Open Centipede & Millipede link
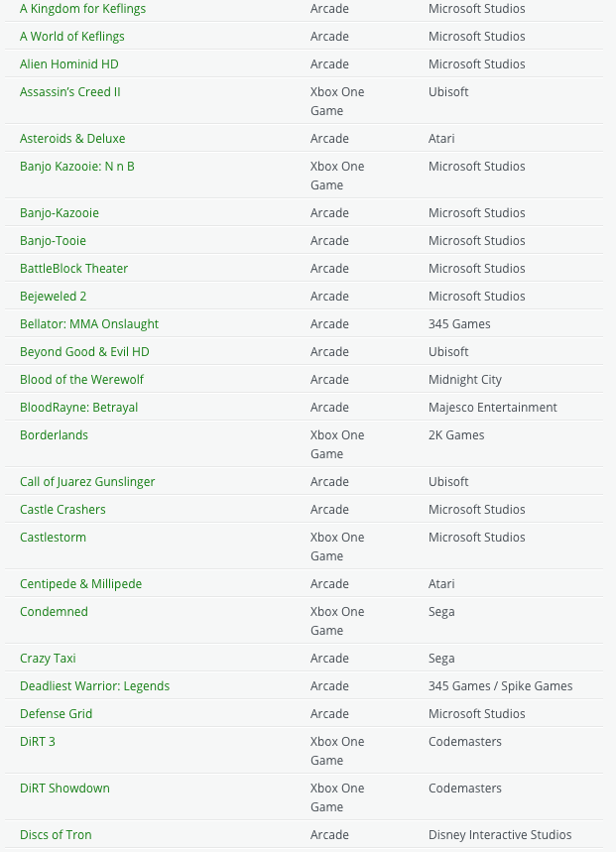The image size is (616, 852). pos(80,584)
